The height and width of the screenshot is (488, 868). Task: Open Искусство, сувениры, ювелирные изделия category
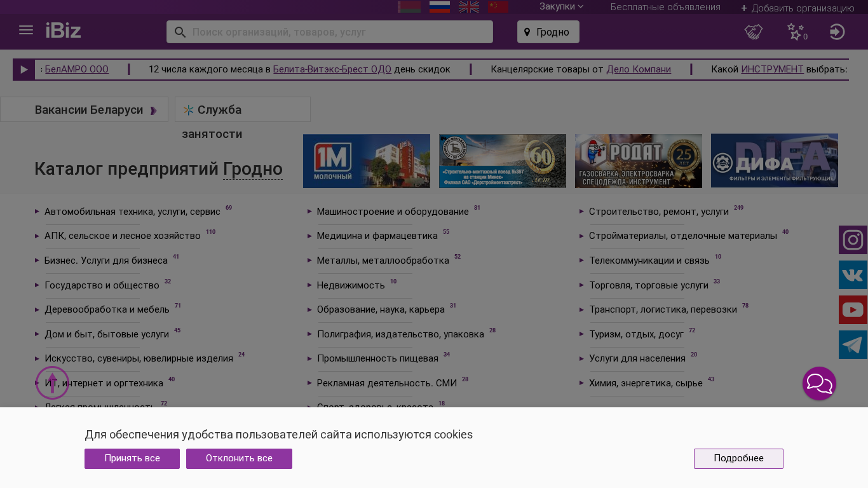pos(139,358)
